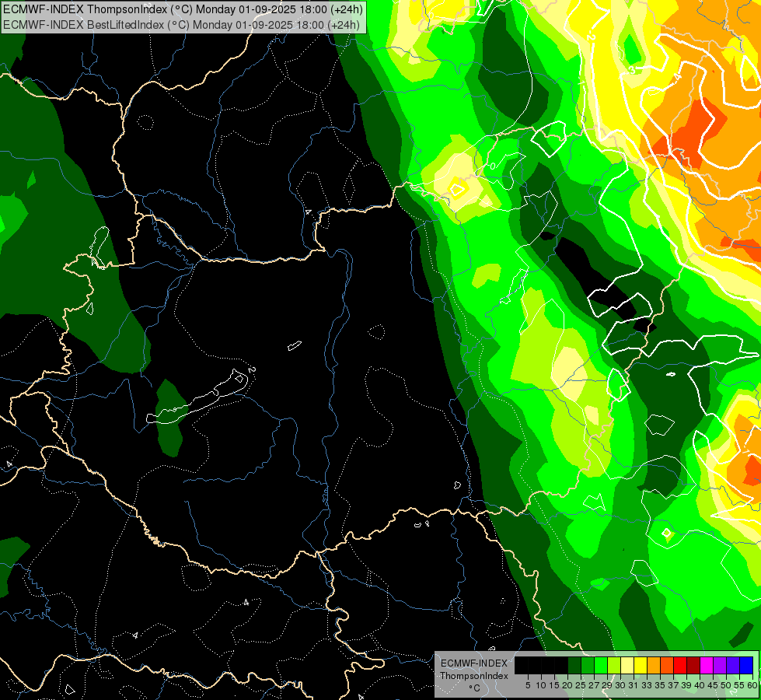761x700 pixels.
Task: Click the legend tick label '39'
Action: [686, 685]
